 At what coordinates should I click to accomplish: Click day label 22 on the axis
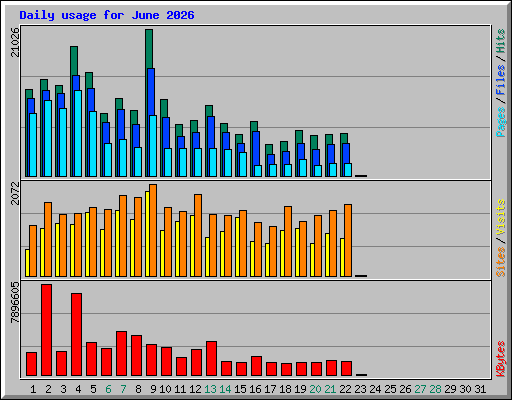coord(345,389)
